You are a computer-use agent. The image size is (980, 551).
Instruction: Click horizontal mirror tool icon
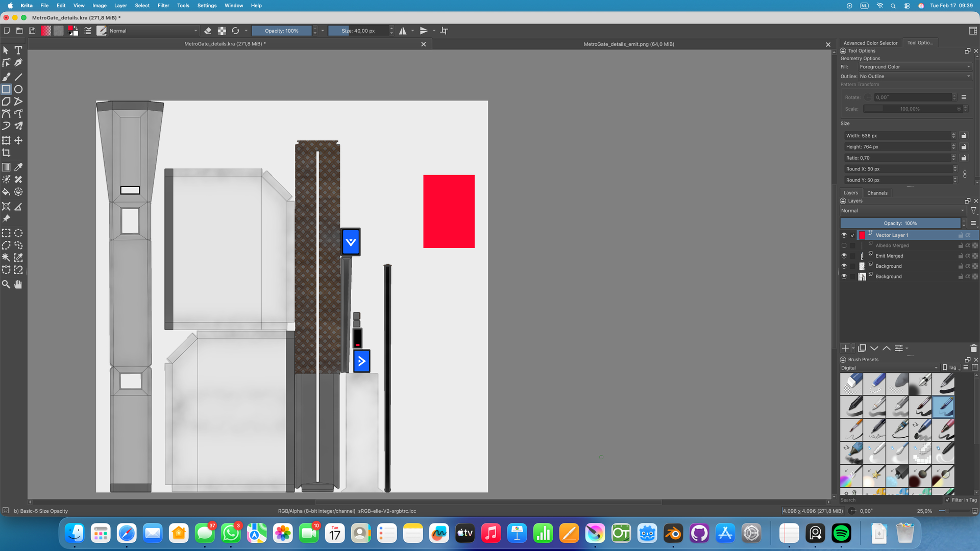(x=403, y=31)
